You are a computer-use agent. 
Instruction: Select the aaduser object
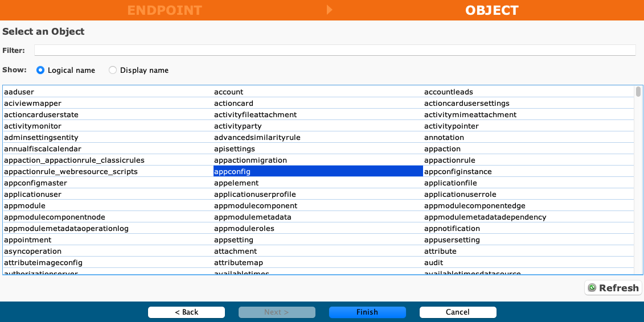click(x=19, y=92)
